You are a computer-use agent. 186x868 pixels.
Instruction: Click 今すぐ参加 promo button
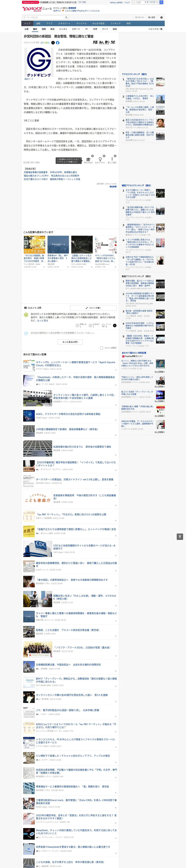point(82,2)
